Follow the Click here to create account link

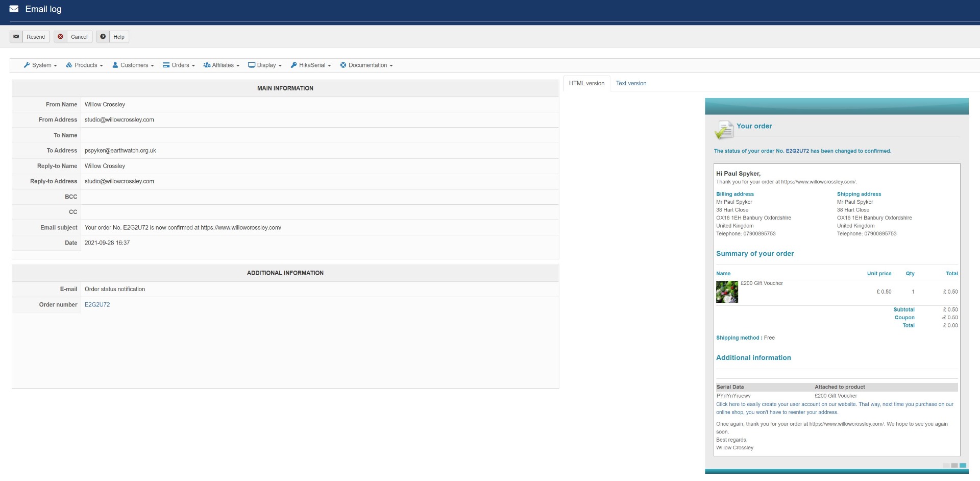[835, 408]
